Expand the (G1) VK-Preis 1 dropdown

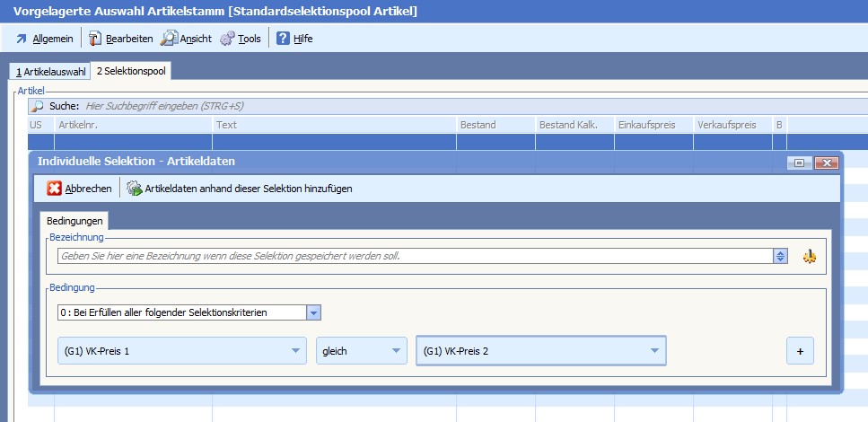(295, 351)
